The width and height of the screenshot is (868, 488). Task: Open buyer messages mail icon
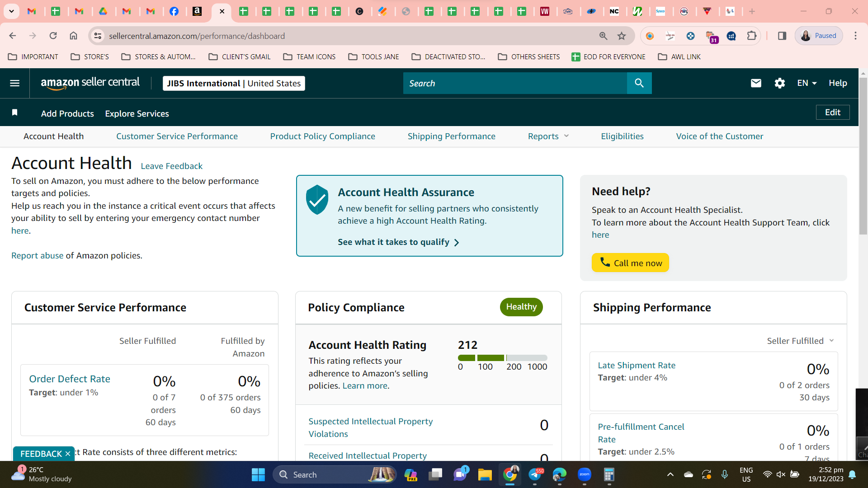click(756, 83)
